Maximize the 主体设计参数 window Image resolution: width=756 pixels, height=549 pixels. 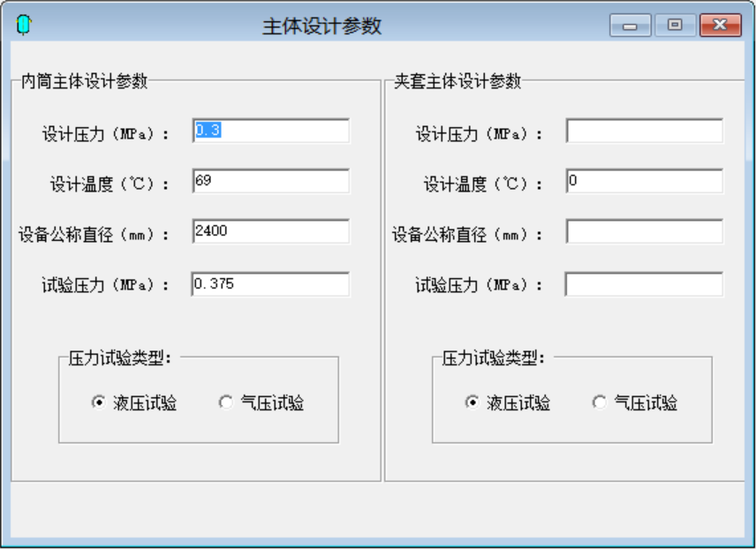click(675, 26)
